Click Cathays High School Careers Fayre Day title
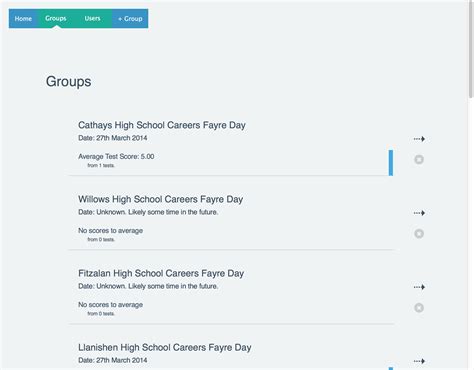The image size is (474, 370). point(162,125)
